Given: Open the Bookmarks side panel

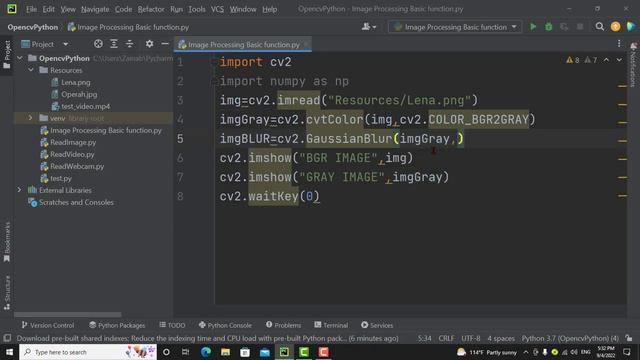Looking at the screenshot, I should click(x=7, y=242).
